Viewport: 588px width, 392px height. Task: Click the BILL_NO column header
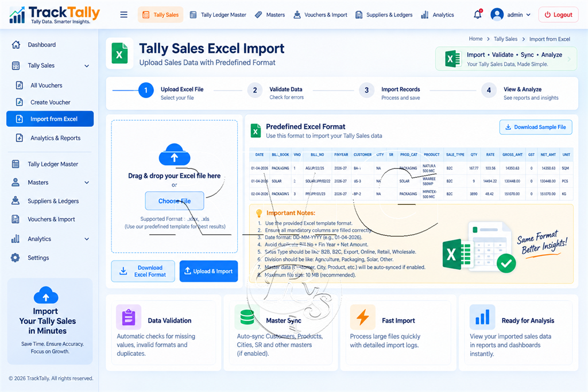(317, 154)
